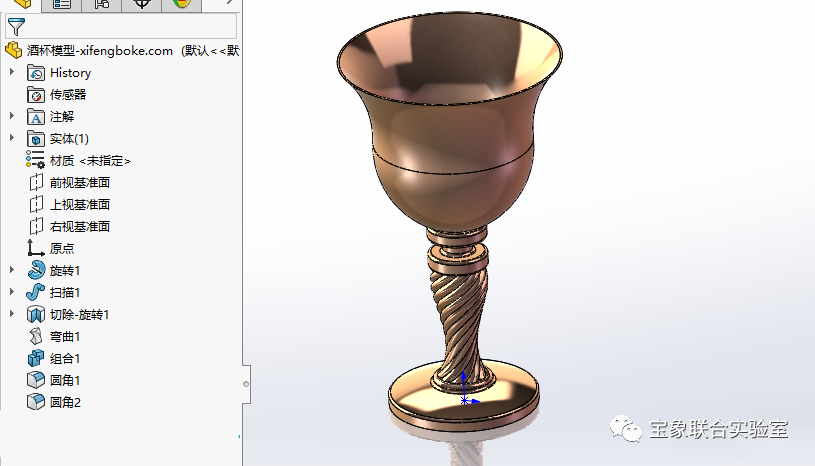This screenshot has width=815, height=466.
Task: Select the 酒杯模型-xifengboke.com root label
Action: (100, 51)
